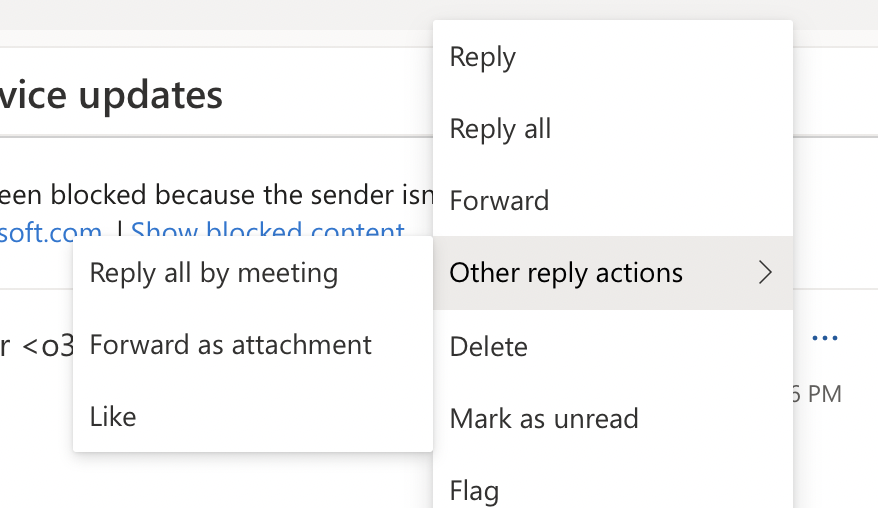Choose Reply all by meeting
The height and width of the screenshot is (508, 878).
(x=253, y=273)
